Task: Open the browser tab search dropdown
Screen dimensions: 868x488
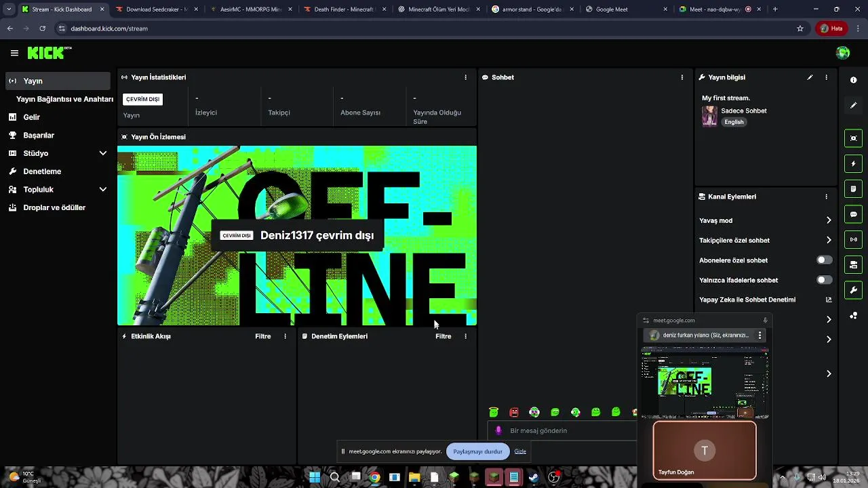Action: click(8, 9)
